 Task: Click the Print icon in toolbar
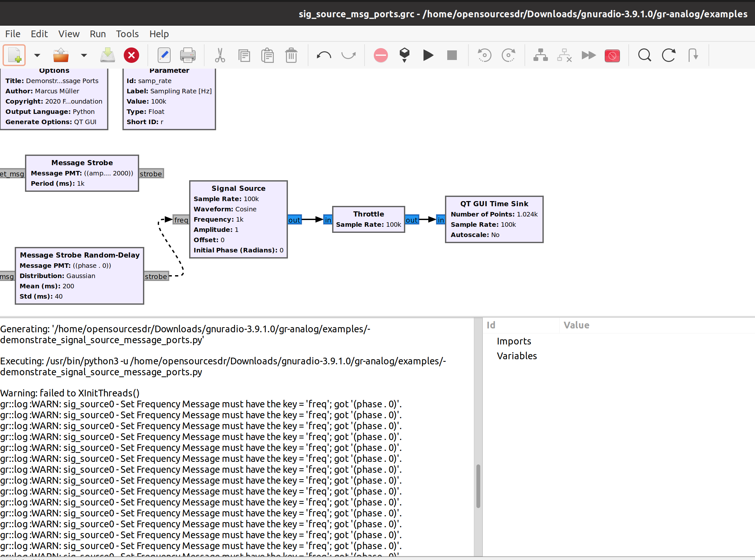(x=188, y=55)
